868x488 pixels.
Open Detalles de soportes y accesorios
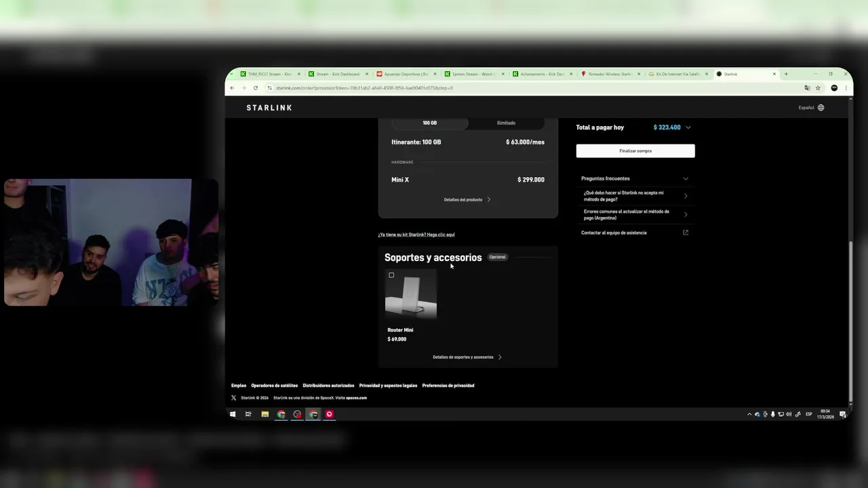(467, 357)
